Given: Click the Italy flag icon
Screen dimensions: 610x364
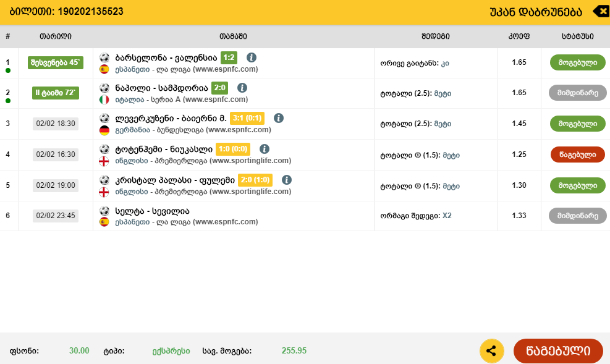Looking at the screenshot, I should coord(104,99).
